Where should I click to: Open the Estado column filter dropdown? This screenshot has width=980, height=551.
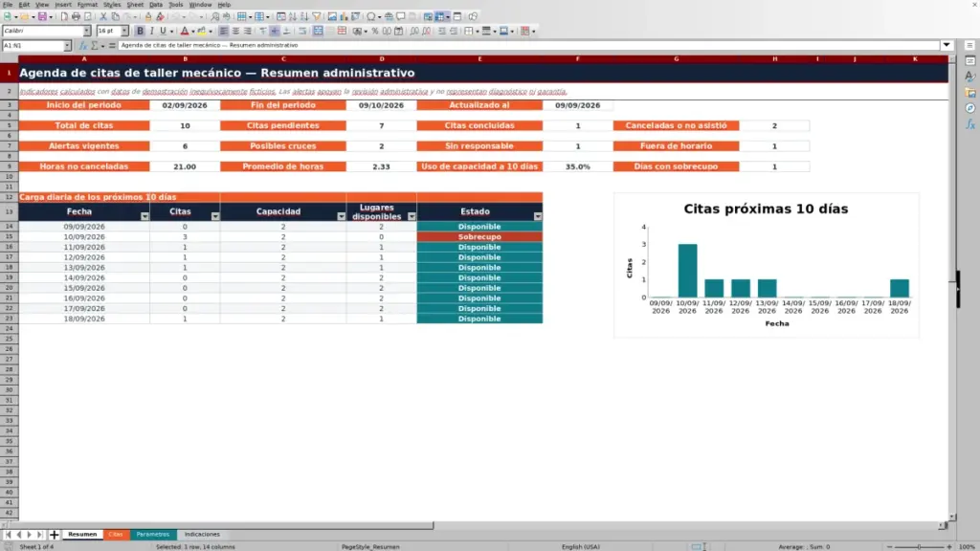click(x=538, y=216)
